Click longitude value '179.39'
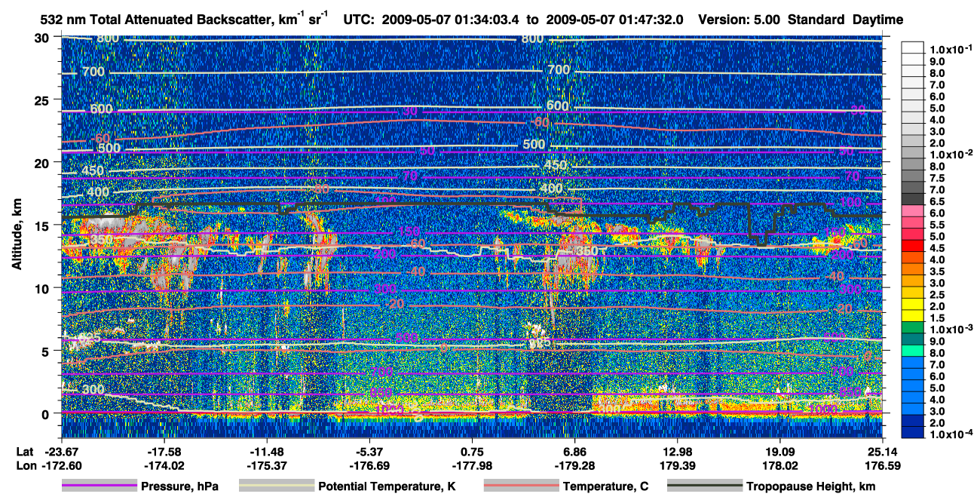Image resolution: width=980 pixels, height=503 pixels. (677, 465)
